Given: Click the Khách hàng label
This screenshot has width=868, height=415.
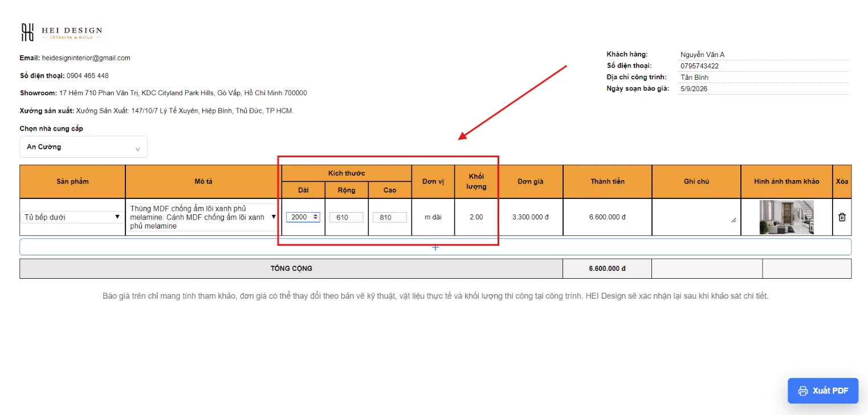Looking at the screenshot, I should 627,55.
